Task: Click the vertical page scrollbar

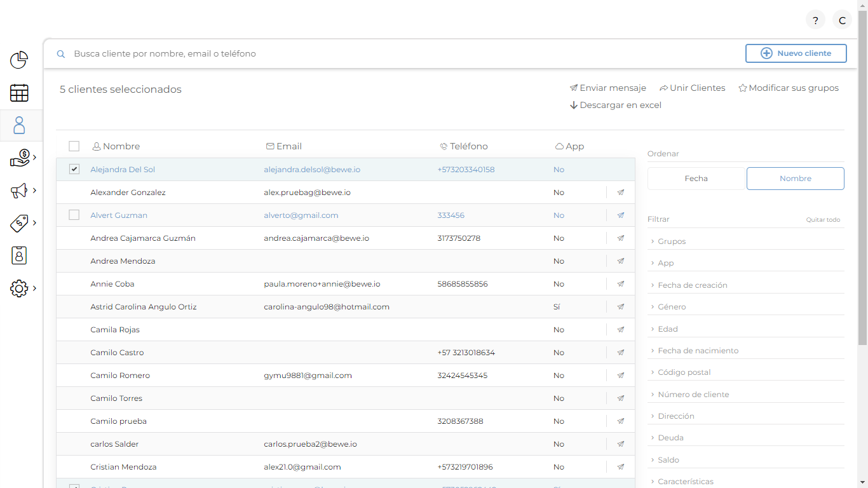Action: pyautogui.click(x=862, y=178)
